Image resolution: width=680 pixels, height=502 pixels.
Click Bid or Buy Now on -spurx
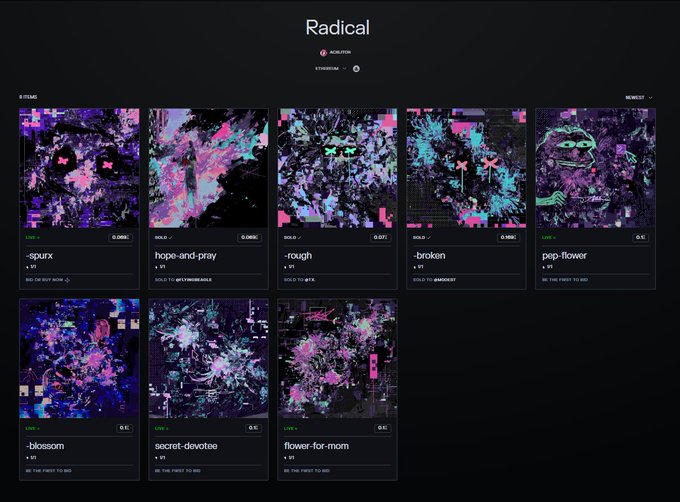pyautogui.click(x=44, y=280)
